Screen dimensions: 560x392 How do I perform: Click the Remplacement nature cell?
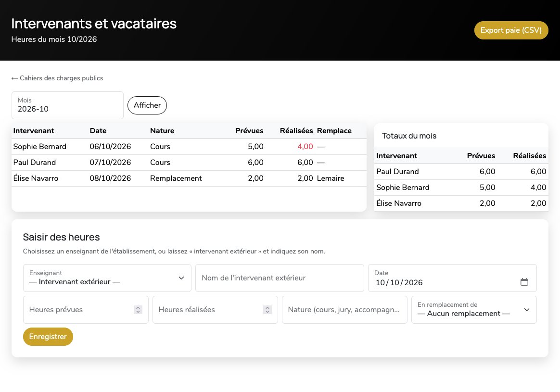(176, 178)
